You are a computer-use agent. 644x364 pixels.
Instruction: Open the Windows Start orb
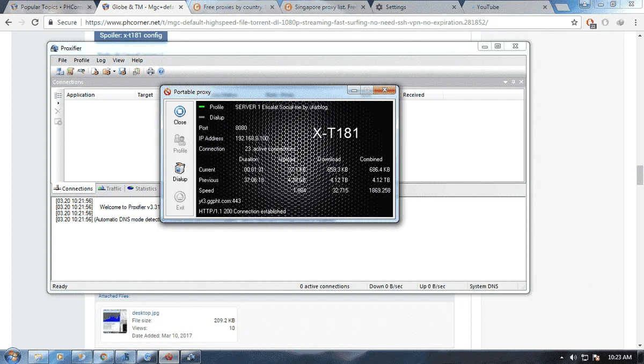point(13,356)
